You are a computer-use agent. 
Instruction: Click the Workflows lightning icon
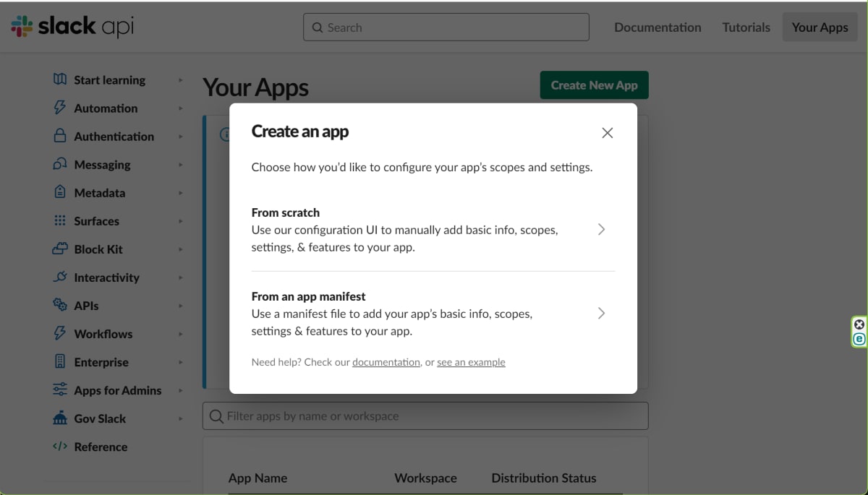click(60, 333)
